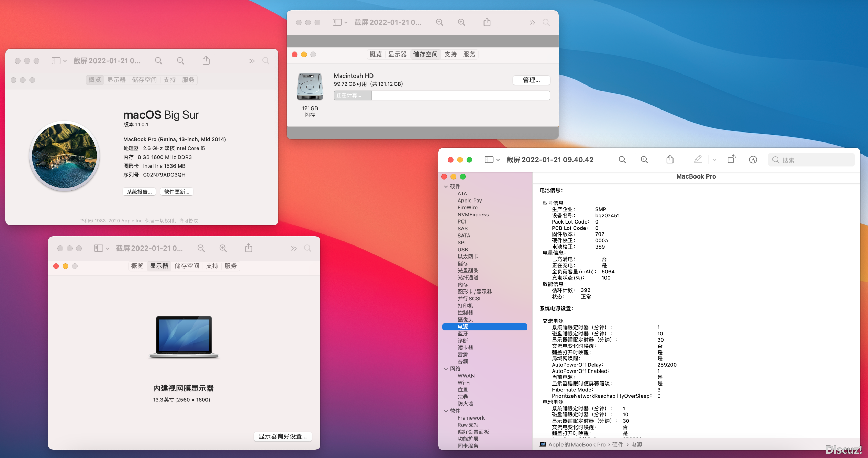The width and height of the screenshot is (868, 458).
Task: Collapse the 软件 tree section
Action: (x=446, y=411)
